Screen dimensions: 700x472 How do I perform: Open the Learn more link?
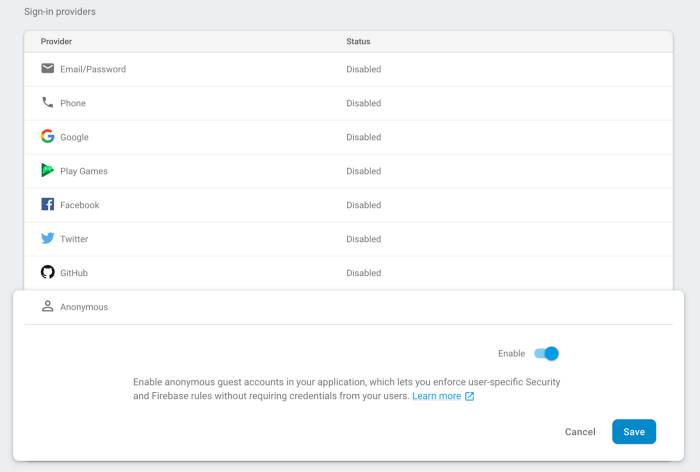coord(437,396)
